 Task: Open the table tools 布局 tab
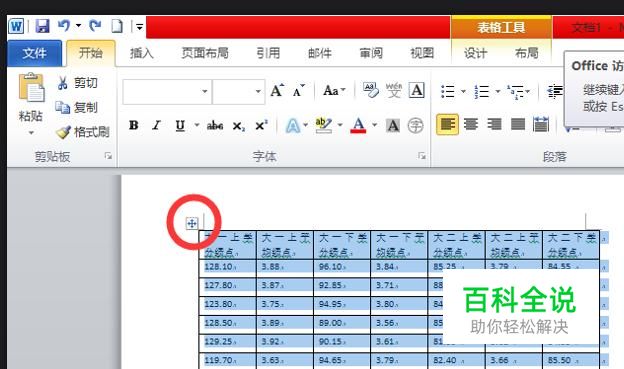[x=526, y=53]
